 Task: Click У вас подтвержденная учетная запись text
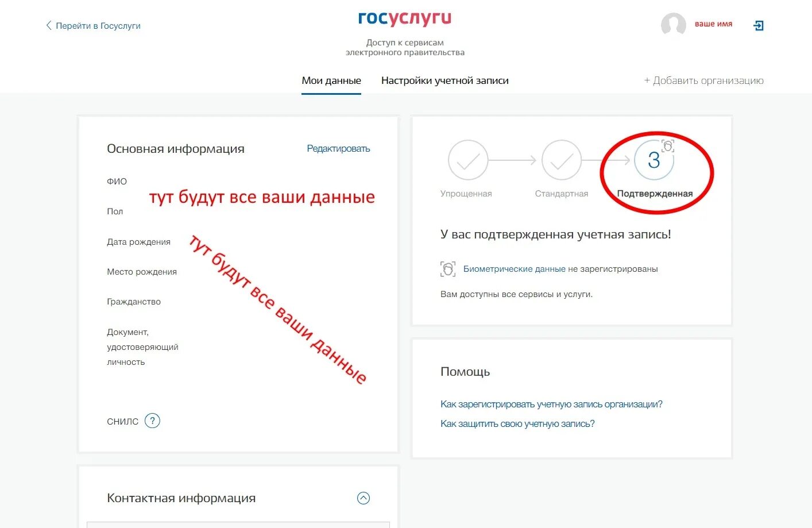556,234
